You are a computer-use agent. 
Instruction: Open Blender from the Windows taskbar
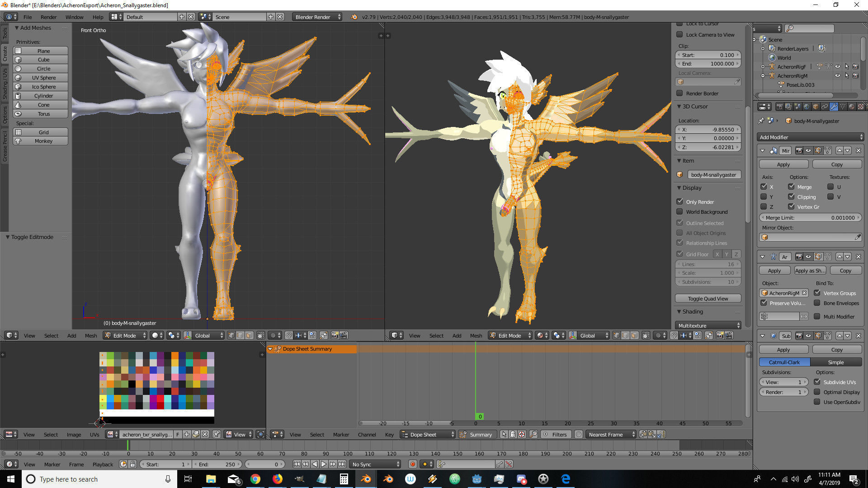pyautogui.click(x=366, y=479)
